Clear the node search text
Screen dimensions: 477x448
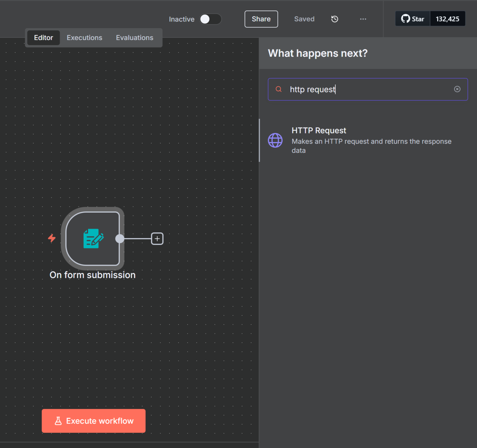coord(457,89)
